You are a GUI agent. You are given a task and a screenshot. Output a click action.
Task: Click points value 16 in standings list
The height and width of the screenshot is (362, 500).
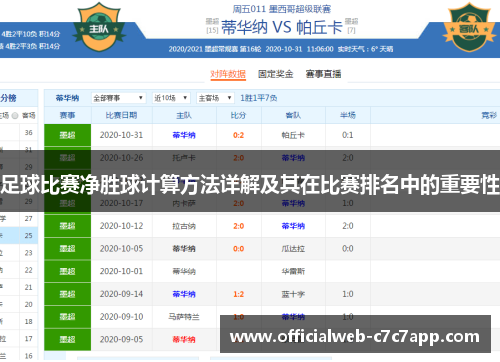pos(29,356)
